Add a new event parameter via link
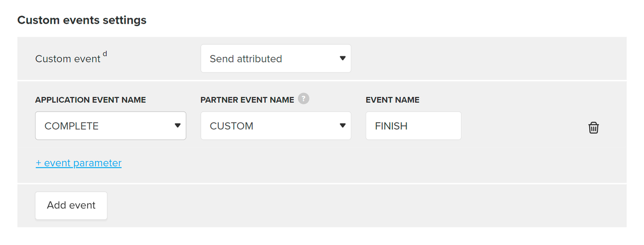Image resolution: width=644 pixels, height=245 pixels. click(78, 163)
